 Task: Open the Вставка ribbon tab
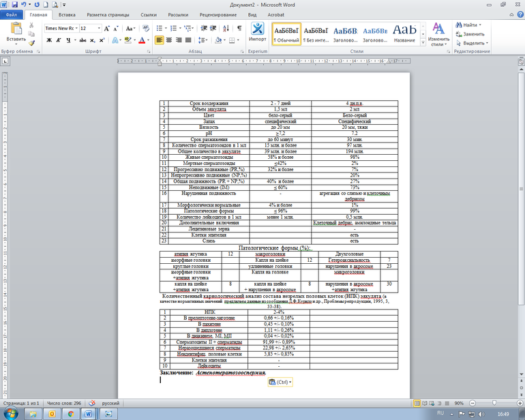coord(67,14)
